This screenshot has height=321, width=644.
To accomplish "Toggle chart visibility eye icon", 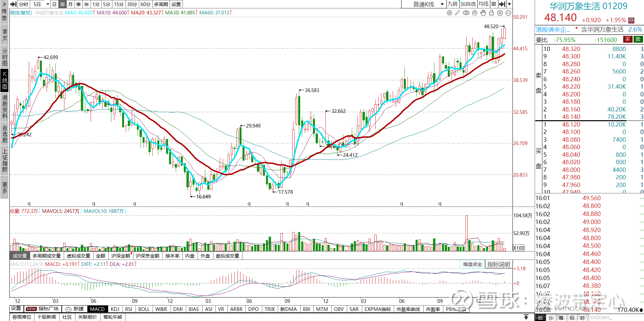I will click(466, 13).
